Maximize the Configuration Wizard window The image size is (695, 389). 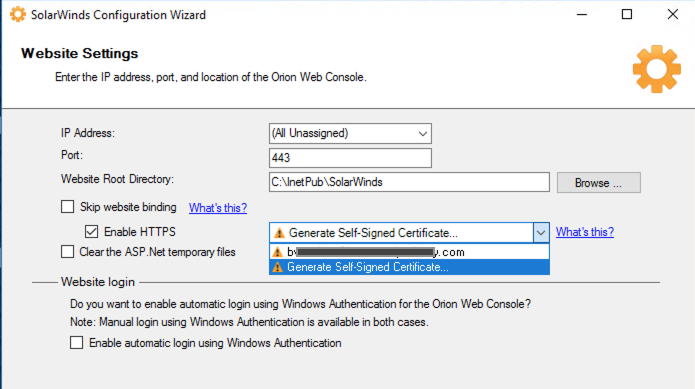[x=627, y=15]
